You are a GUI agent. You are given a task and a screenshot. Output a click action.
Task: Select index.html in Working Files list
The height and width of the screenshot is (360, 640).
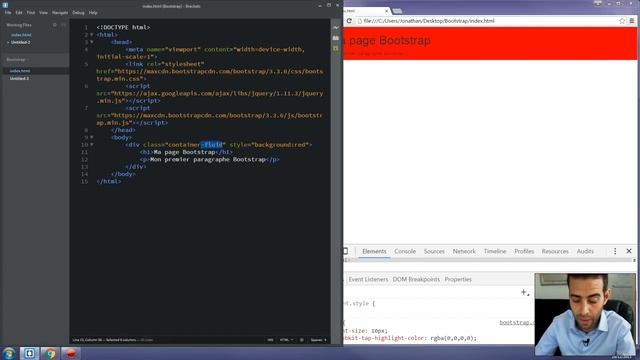point(21,35)
